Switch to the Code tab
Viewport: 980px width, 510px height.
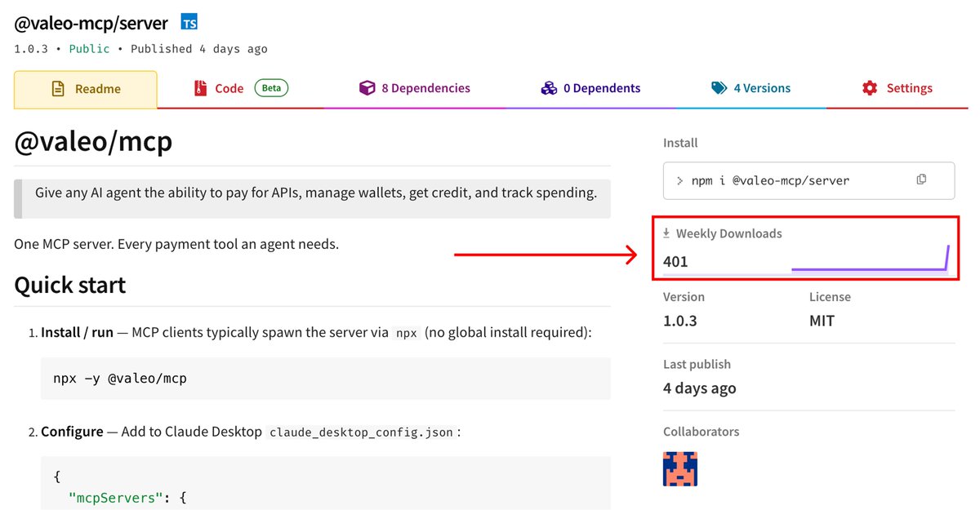click(241, 88)
